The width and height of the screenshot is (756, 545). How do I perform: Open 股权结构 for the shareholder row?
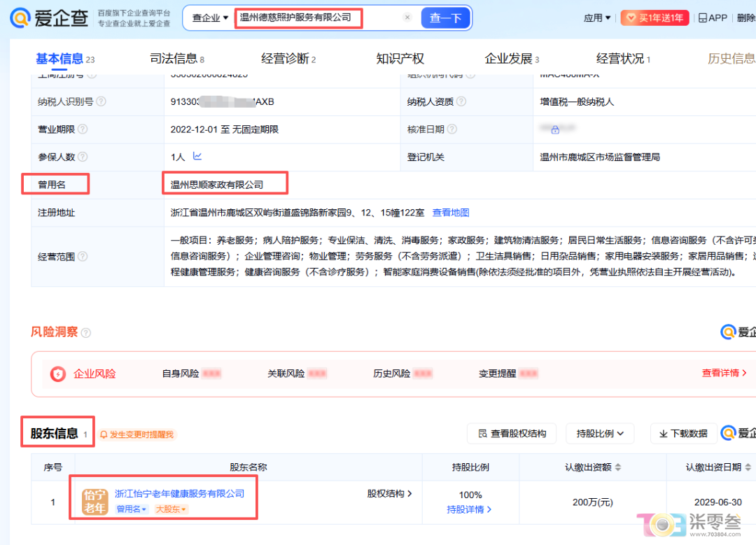[390, 493]
